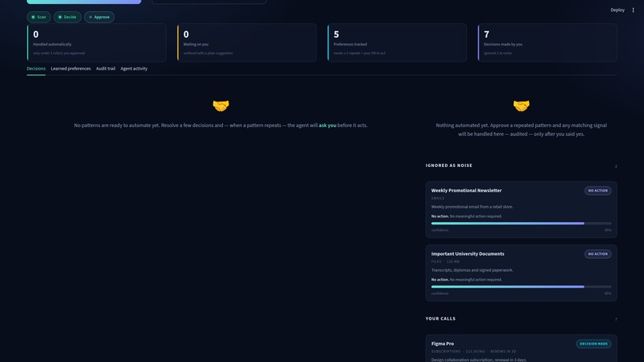Click confidence bar of Important University Documents
Image resolution: width=644 pixels, height=362 pixels.
coord(521,287)
